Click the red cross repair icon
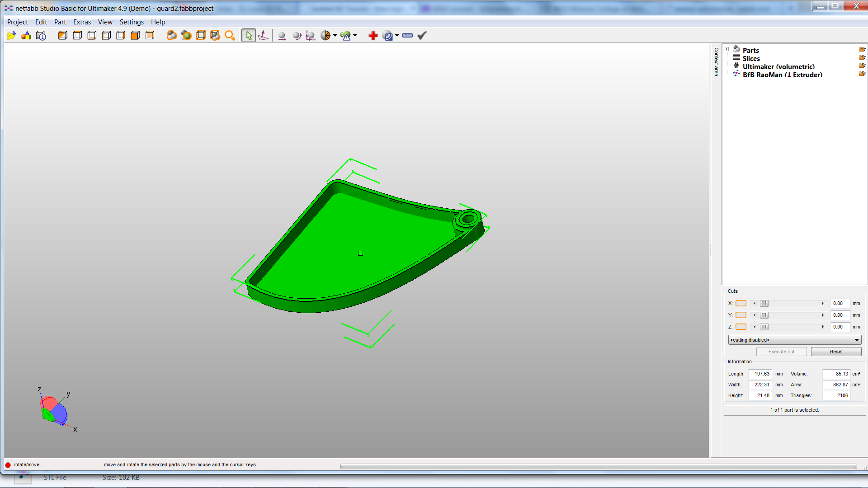 click(373, 36)
